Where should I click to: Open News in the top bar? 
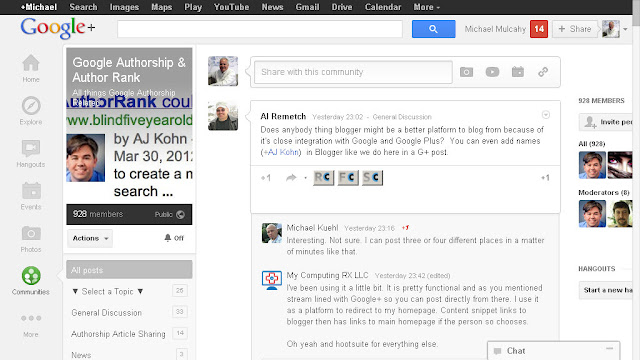click(x=272, y=7)
